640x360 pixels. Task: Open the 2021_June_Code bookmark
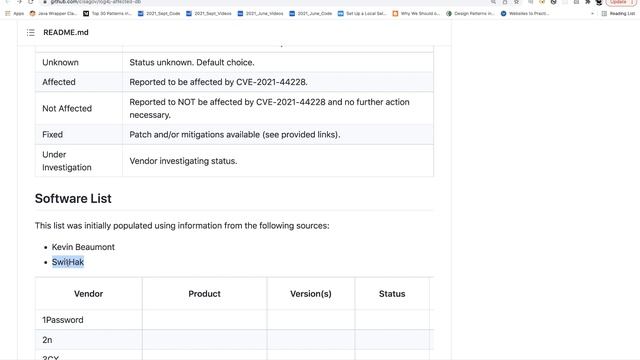pyautogui.click(x=311, y=13)
